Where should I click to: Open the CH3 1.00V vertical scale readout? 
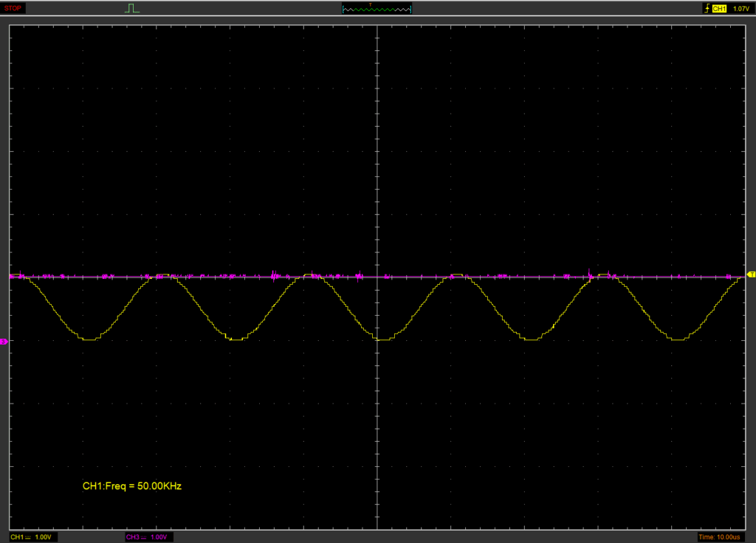pyautogui.click(x=159, y=536)
